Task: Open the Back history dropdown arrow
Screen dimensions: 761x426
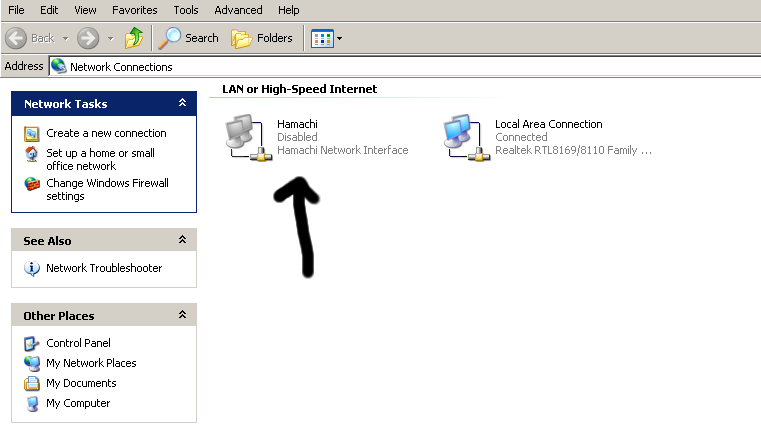Action: click(66, 38)
